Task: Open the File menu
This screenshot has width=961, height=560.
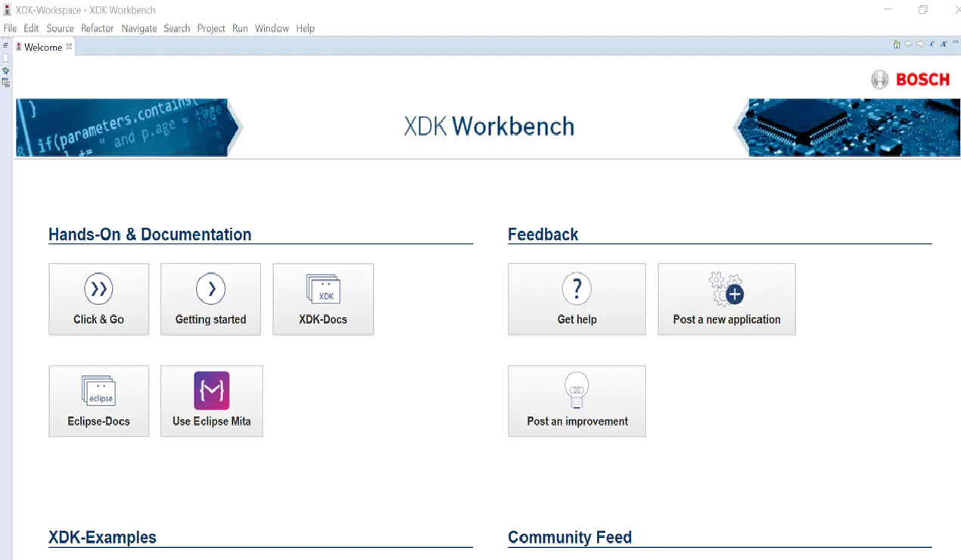Action: (x=10, y=28)
